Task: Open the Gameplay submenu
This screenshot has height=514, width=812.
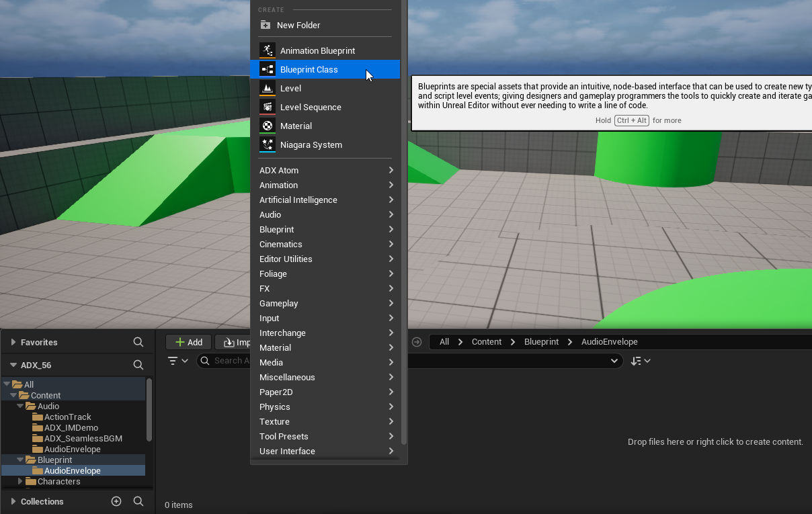Action: point(325,303)
